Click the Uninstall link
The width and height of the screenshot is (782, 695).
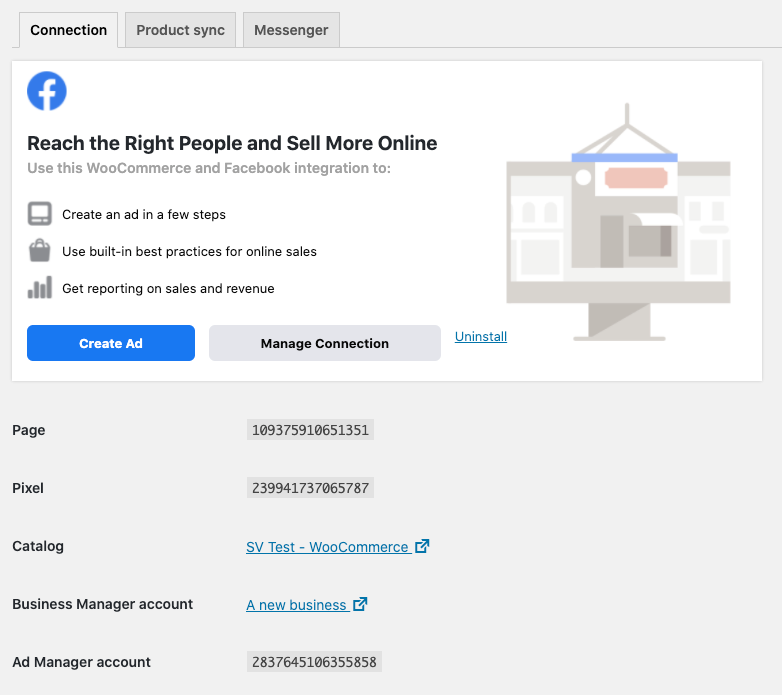[x=481, y=337]
